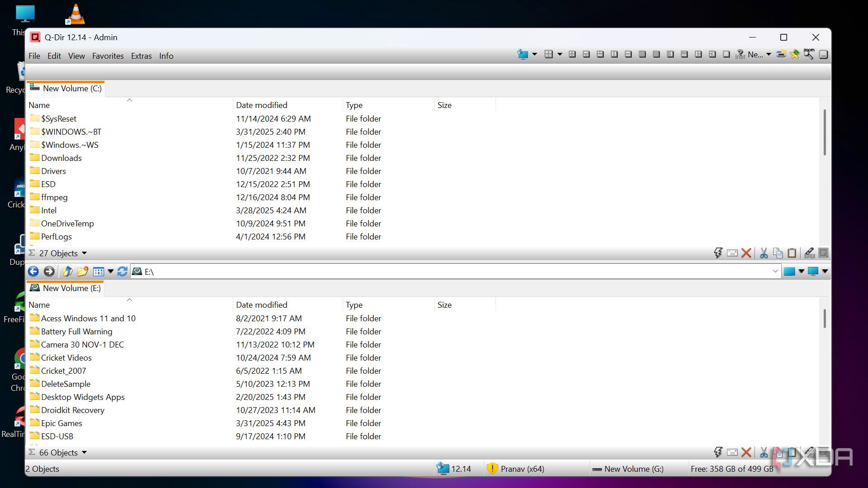868x488 pixels.
Task: Refresh the E: pane with blue arrows icon
Action: 122,271
